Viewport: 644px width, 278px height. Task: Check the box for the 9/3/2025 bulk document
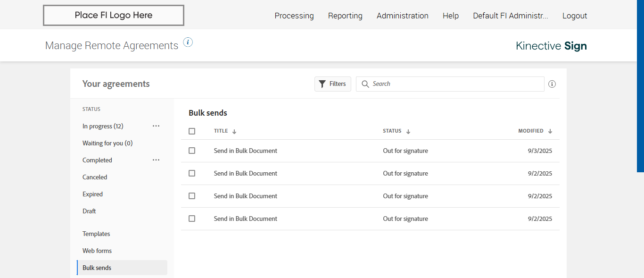pos(192,151)
